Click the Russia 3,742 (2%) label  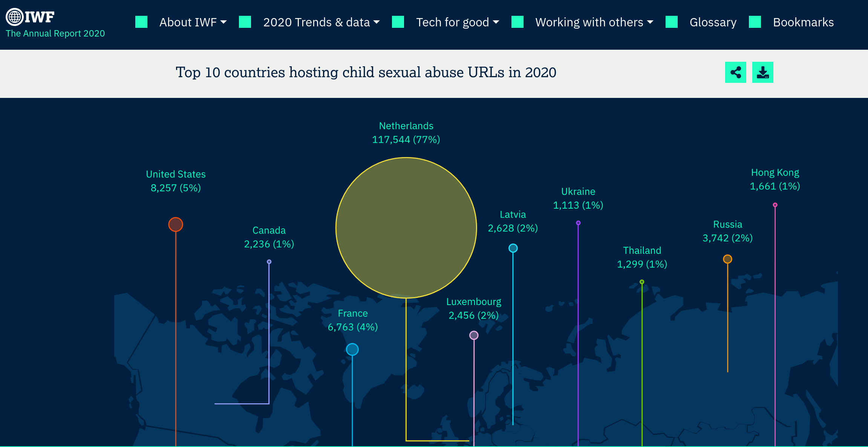[x=727, y=231]
